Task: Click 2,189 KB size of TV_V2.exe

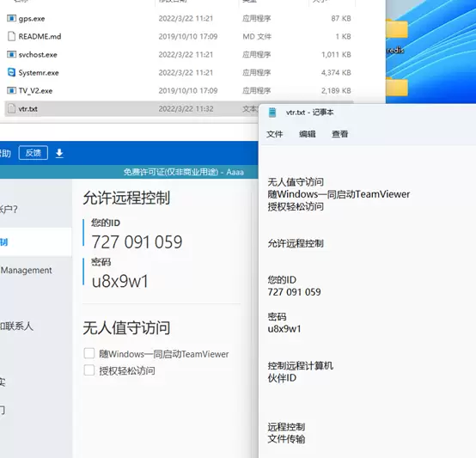Action: click(336, 90)
